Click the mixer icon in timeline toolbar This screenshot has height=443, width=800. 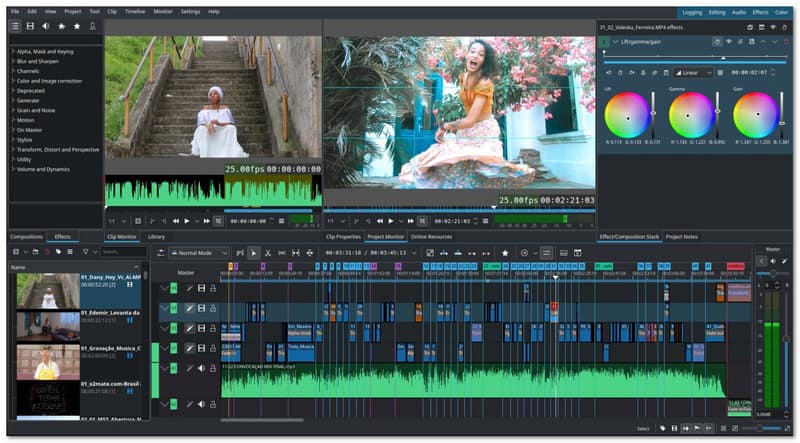click(546, 253)
